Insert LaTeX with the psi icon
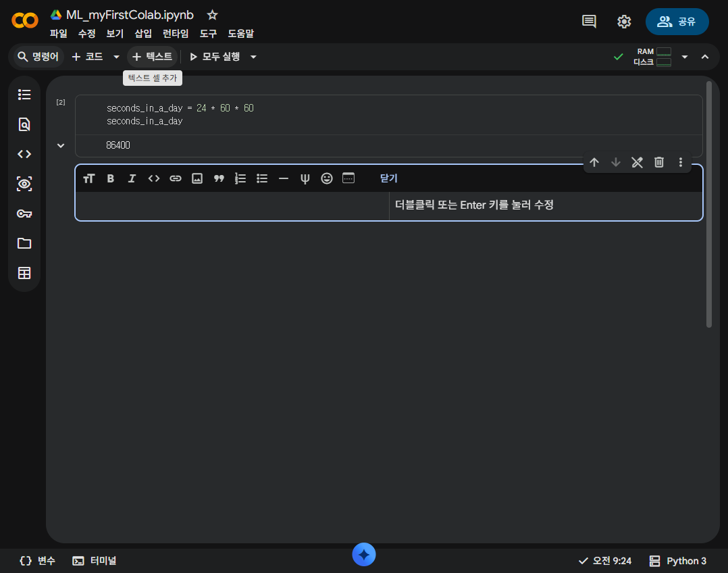The width and height of the screenshot is (728, 573). pos(305,178)
